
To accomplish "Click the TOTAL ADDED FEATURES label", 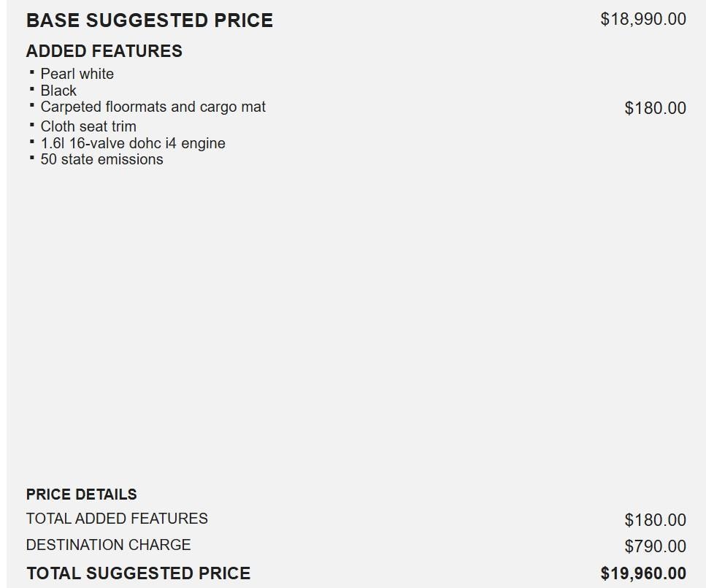I will tap(117, 519).
